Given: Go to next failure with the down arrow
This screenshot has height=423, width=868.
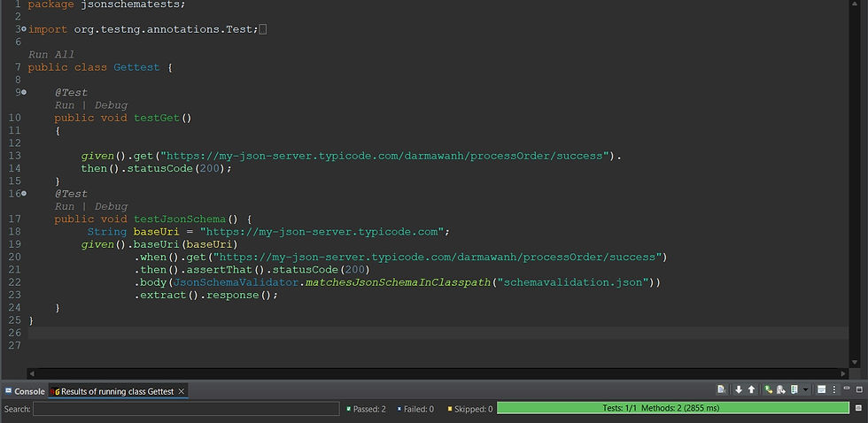Looking at the screenshot, I should (739, 389).
